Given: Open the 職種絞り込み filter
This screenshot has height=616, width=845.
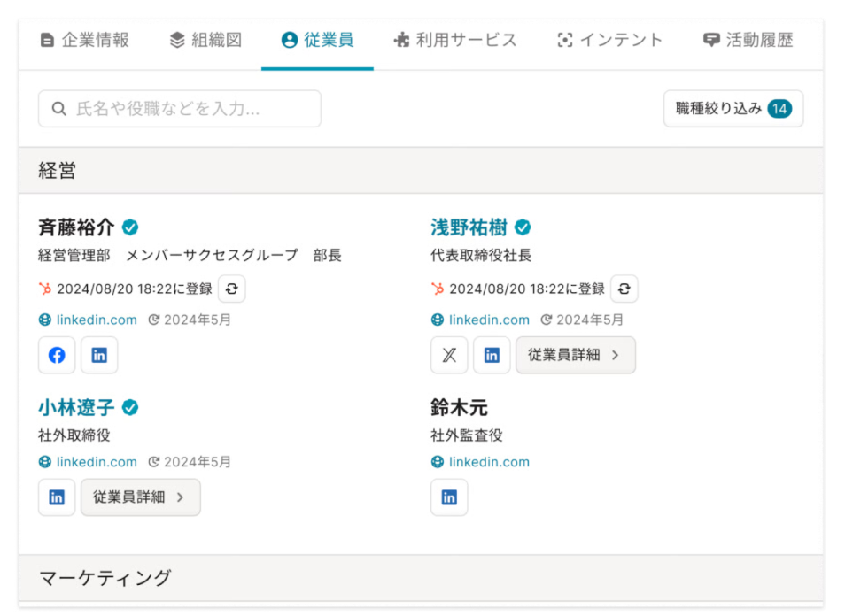Looking at the screenshot, I should click(x=733, y=108).
